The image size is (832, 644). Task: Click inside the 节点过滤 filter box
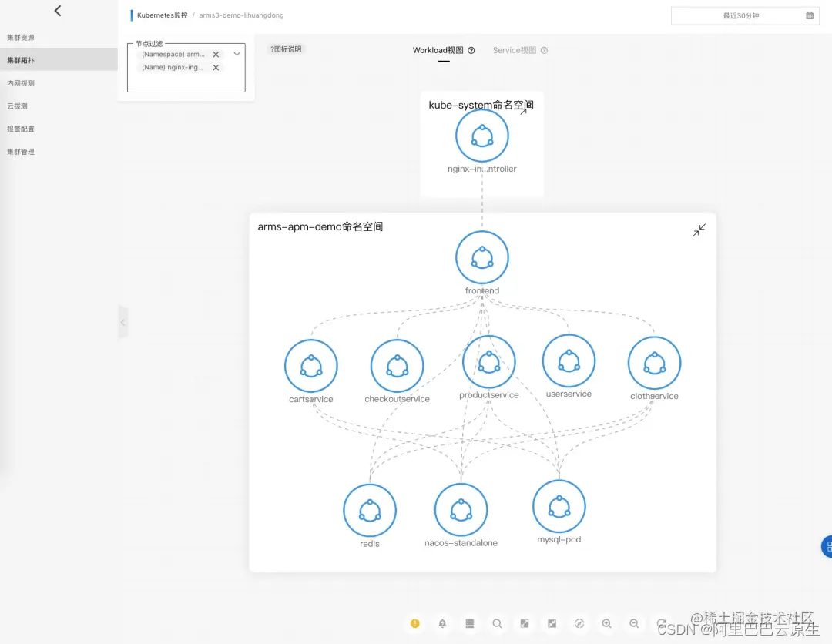click(x=186, y=68)
